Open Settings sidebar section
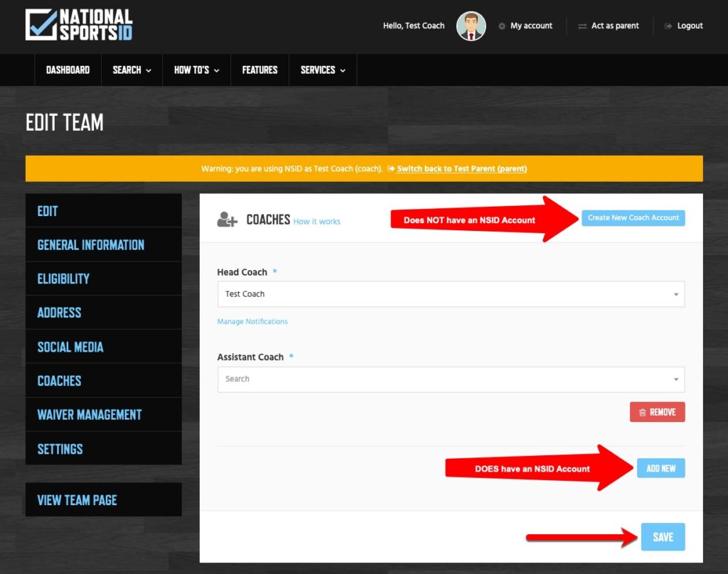The image size is (728, 574). tap(104, 449)
